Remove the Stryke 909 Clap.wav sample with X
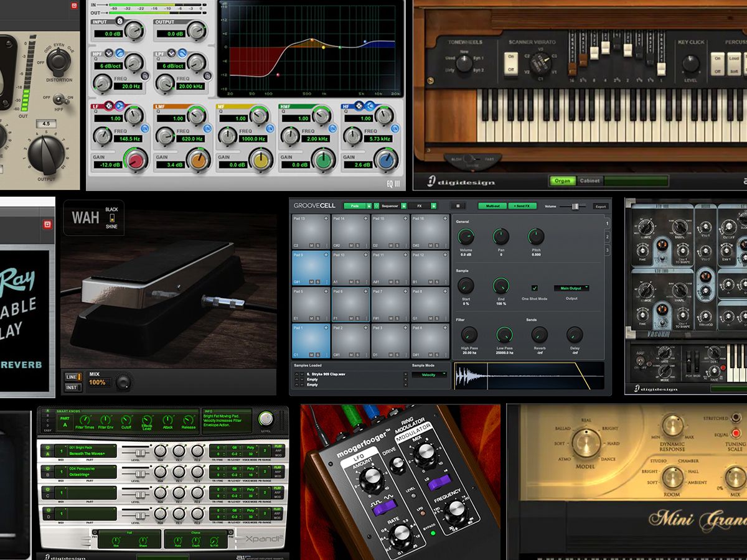Image resolution: width=747 pixels, height=560 pixels. (406, 374)
